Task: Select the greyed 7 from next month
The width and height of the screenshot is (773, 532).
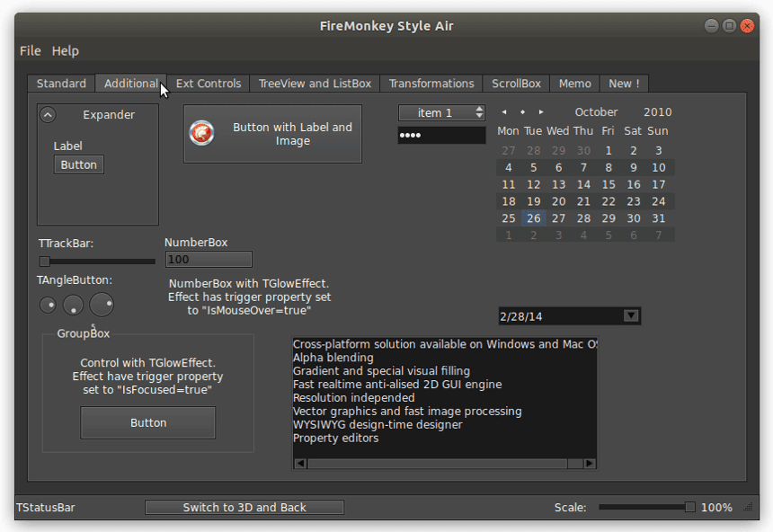Action: click(x=659, y=235)
